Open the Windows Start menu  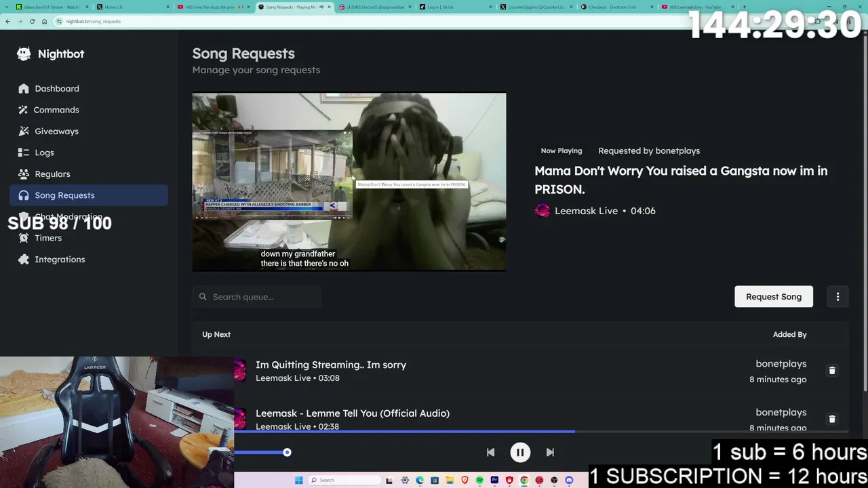coord(298,481)
